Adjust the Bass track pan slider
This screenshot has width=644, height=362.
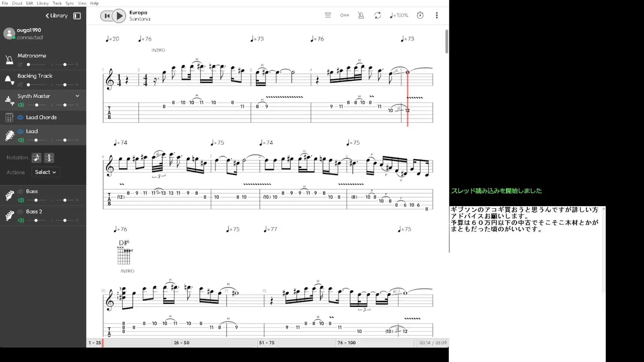[65, 200]
